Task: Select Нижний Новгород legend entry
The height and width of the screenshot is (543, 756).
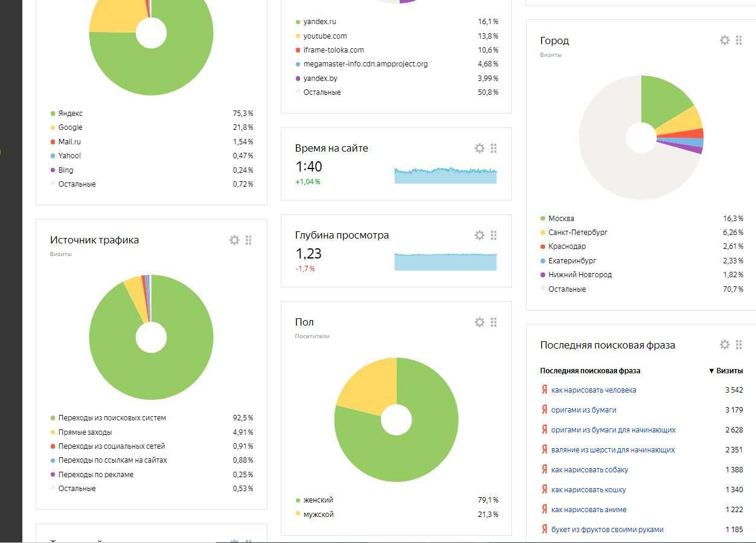Action: click(x=580, y=275)
